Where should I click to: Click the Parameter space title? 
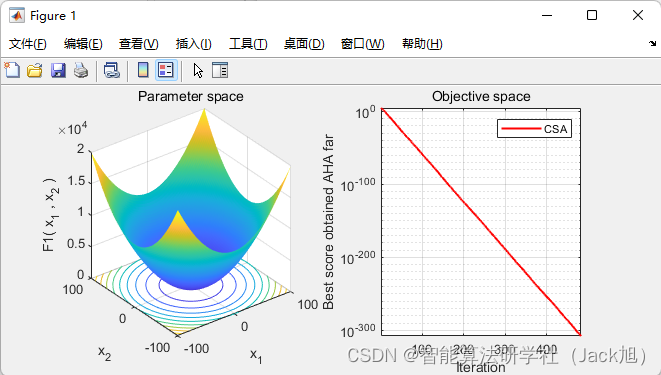[191, 96]
